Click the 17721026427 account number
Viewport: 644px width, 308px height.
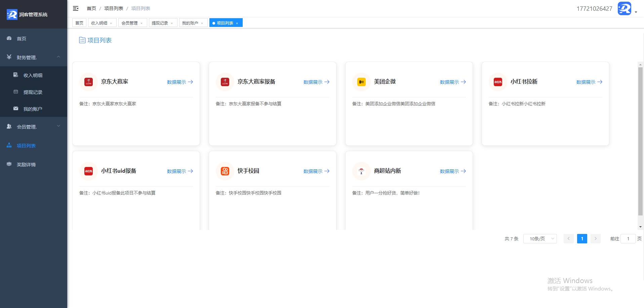[x=594, y=9]
